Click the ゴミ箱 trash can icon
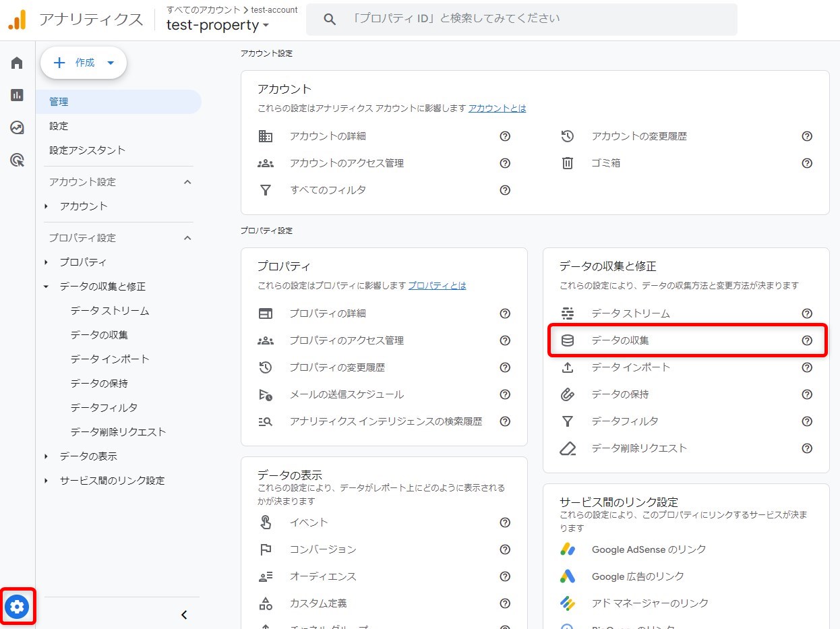 [x=568, y=163]
